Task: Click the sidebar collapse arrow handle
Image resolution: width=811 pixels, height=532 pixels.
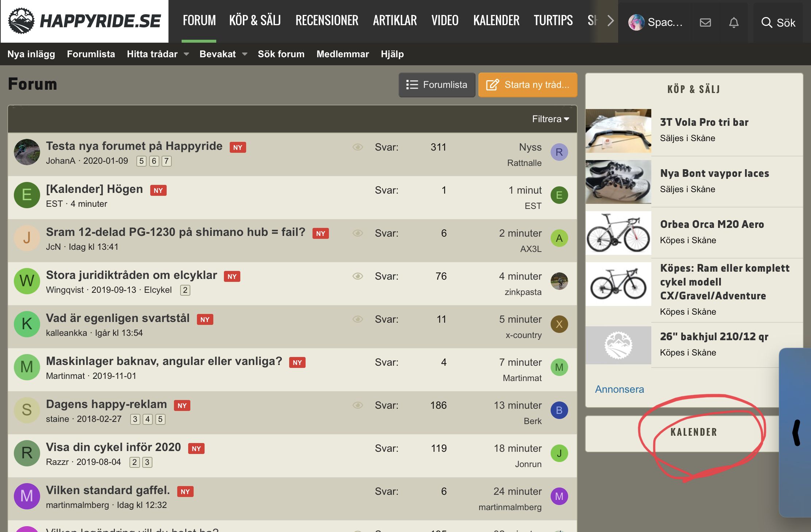Action: tap(796, 432)
